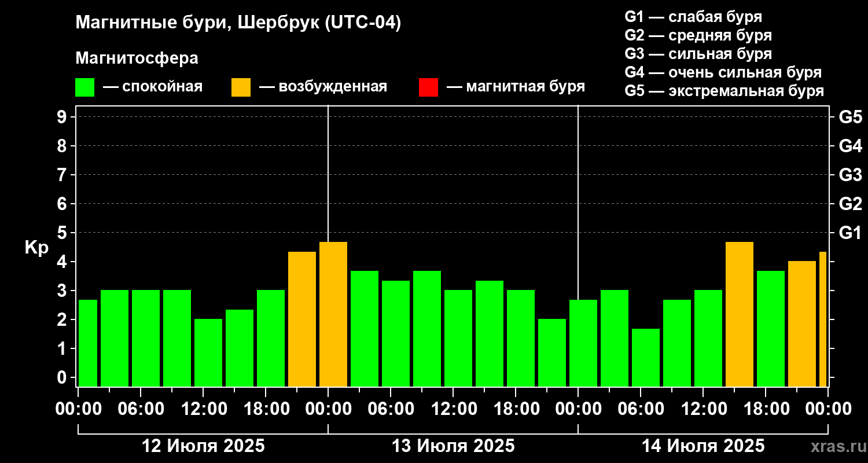The height and width of the screenshot is (463, 868).
Task: Click the '13 Июля 2025' date label
Action: [453, 446]
